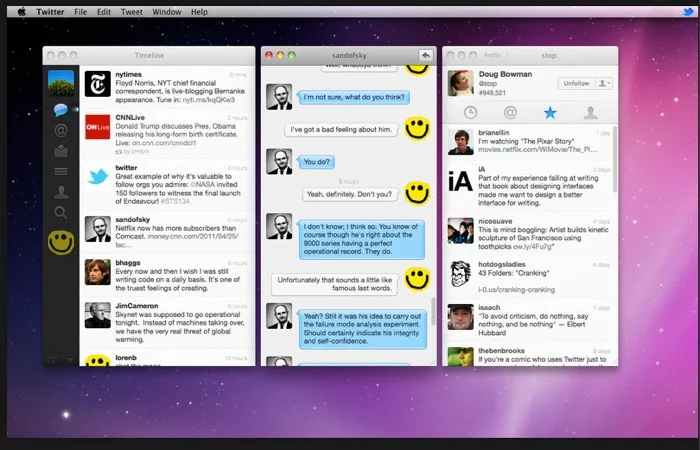
Task: Click the nytimes avatar in Timeline
Action: pyautogui.click(x=98, y=84)
